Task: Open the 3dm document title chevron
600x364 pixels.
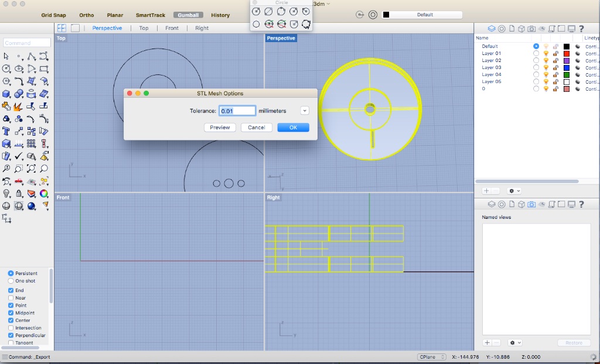Action: [328, 4]
